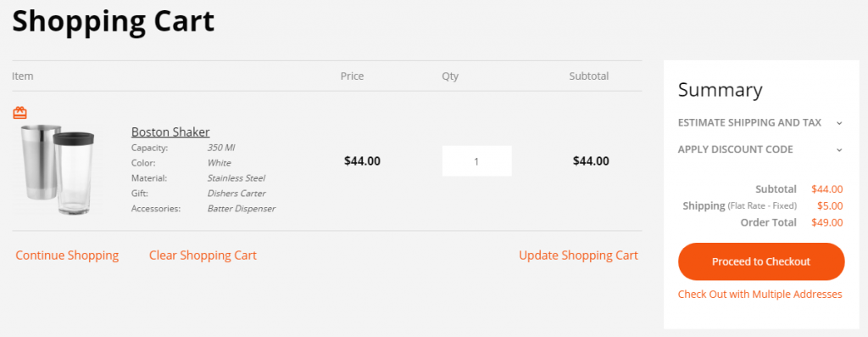Proceed to Checkout
This screenshot has height=337, width=868.
click(x=761, y=261)
